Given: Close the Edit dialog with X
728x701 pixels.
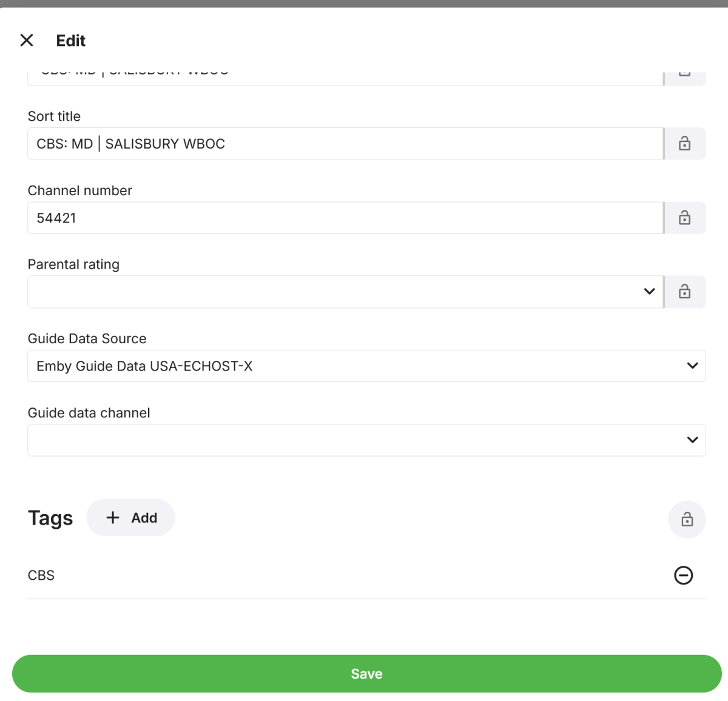Looking at the screenshot, I should click(27, 41).
